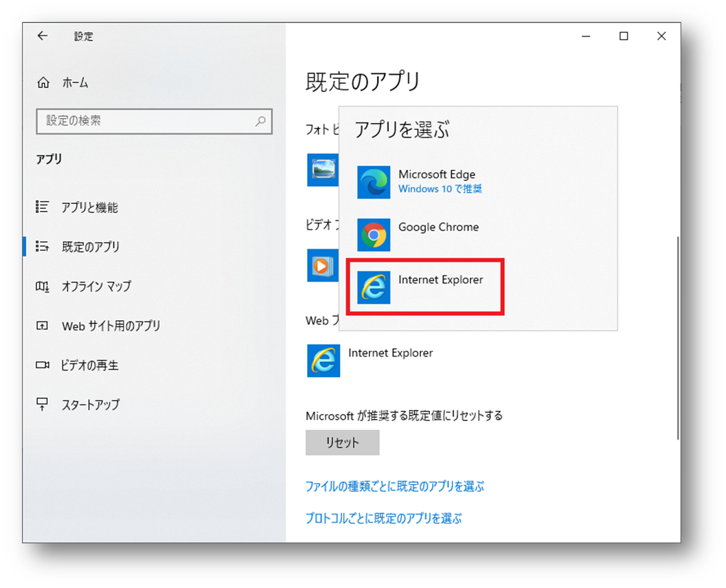The image size is (726, 588).
Task: Open プロトコルごとに既定のアプリを選ぶ link
Action: (x=383, y=518)
